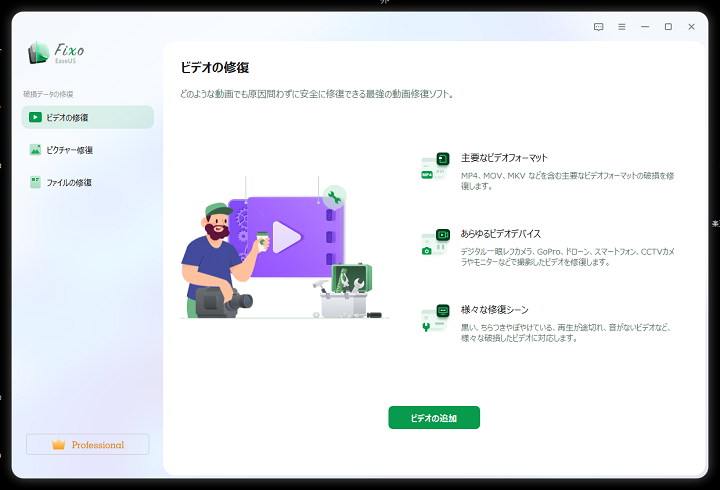Viewport: 720px width, 490px height.
Task: Click the description starting with MP4、MOV、MKV
Action: coord(568,180)
